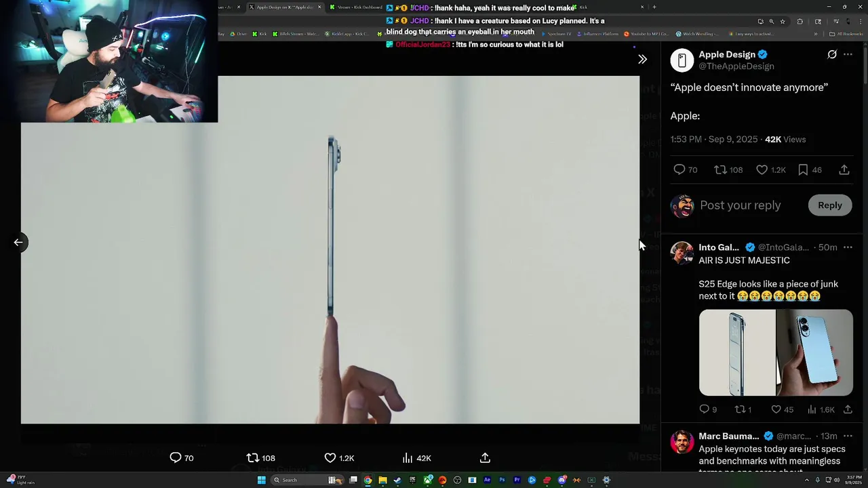
Task: Open Xbox app from taskbar
Action: [427, 480]
